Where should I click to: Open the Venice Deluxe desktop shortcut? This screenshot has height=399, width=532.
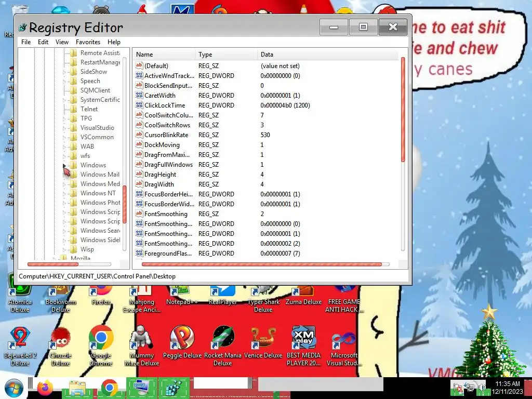click(263, 343)
